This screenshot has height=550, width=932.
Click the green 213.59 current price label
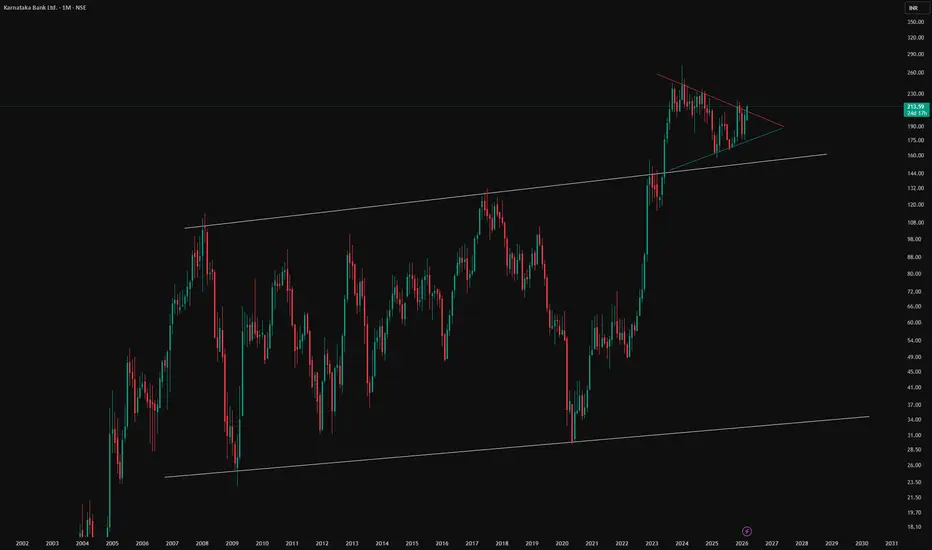tap(916, 109)
